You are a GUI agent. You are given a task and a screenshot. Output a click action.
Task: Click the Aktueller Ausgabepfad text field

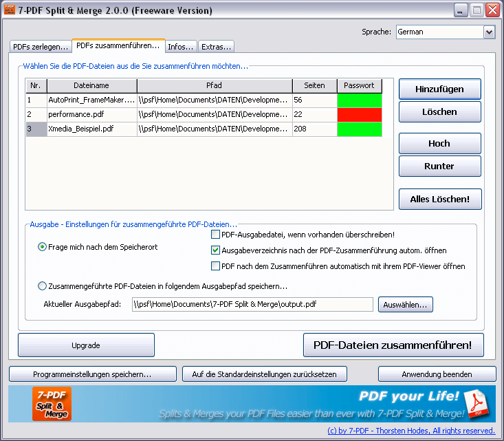[x=252, y=304]
